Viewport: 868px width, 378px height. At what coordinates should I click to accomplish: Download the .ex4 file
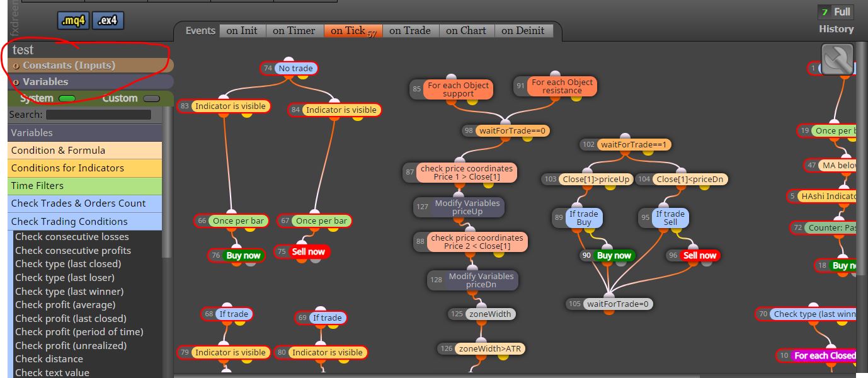pos(108,21)
